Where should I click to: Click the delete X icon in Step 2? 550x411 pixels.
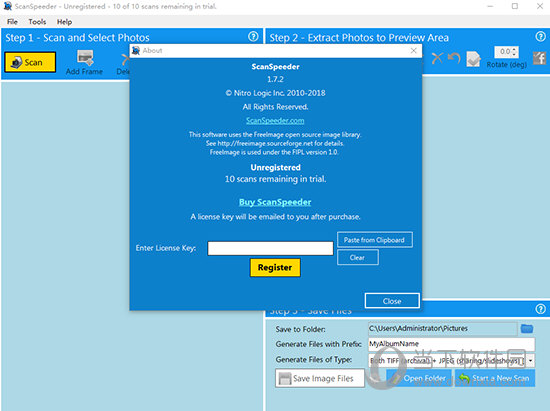point(437,58)
